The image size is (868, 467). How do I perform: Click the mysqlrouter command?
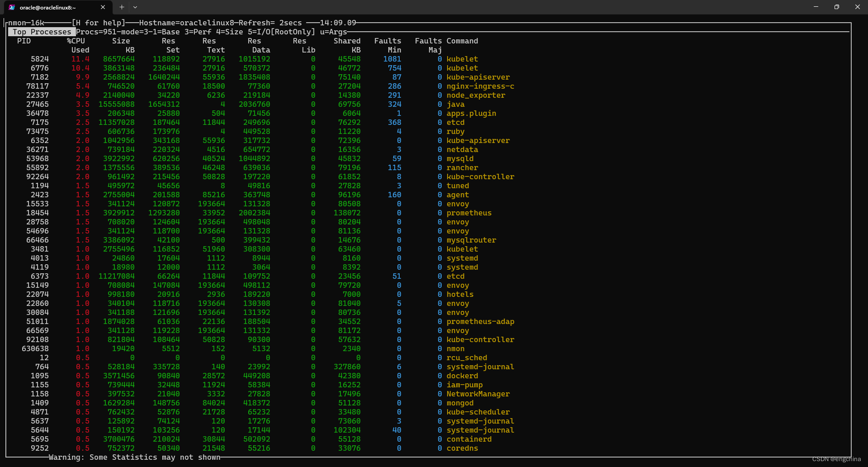471,240
